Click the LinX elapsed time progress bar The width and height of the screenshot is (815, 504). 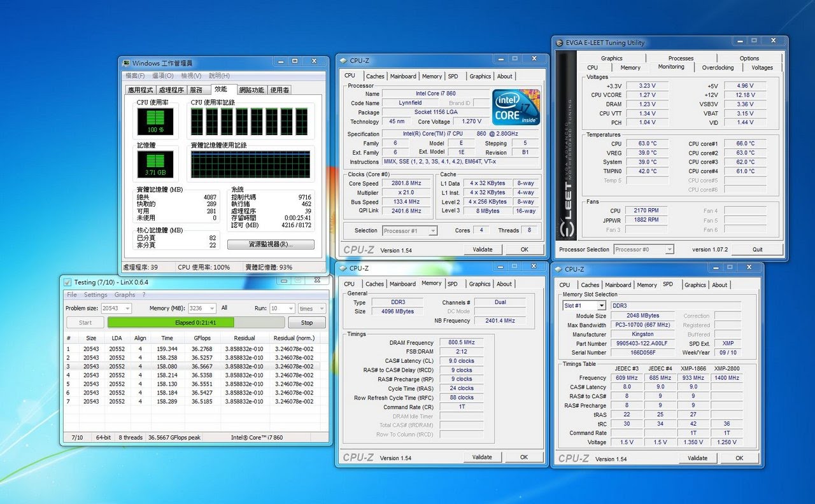pos(195,323)
